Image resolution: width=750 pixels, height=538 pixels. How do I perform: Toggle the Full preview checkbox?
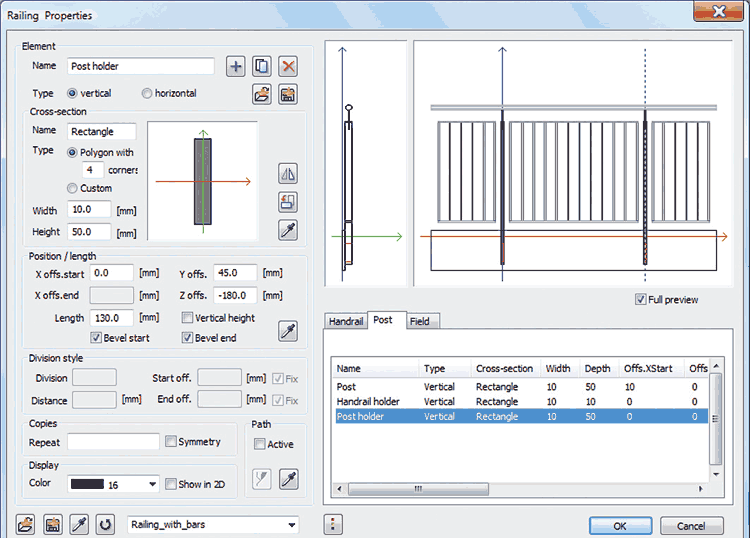click(640, 300)
